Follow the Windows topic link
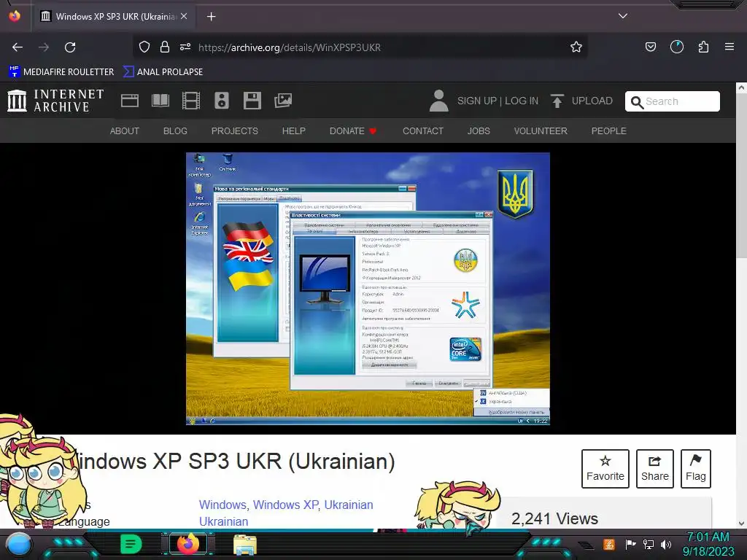The width and height of the screenshot is (747, 560). (x=222, y=505)
